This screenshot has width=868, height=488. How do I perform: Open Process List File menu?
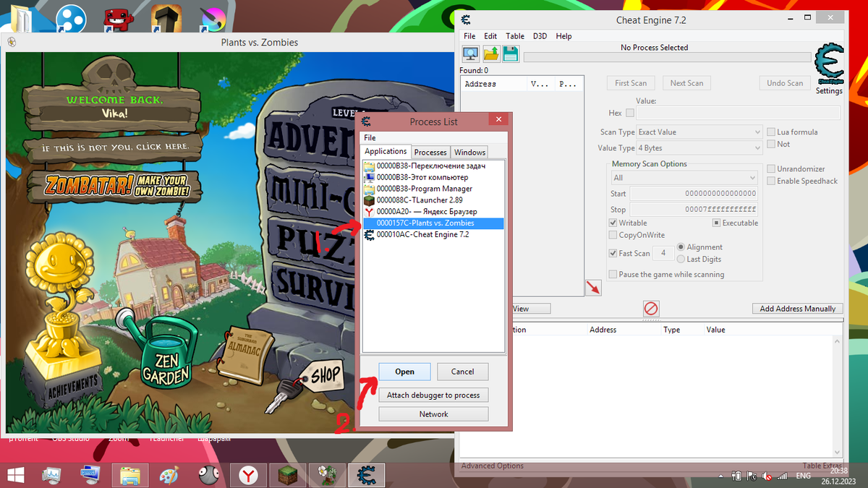(370, 137)
